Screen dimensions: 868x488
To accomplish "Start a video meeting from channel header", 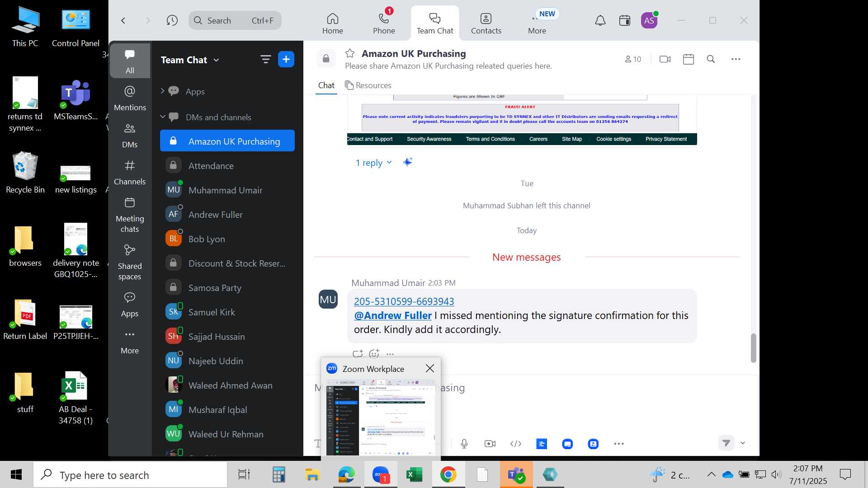I will pos(665,59).
